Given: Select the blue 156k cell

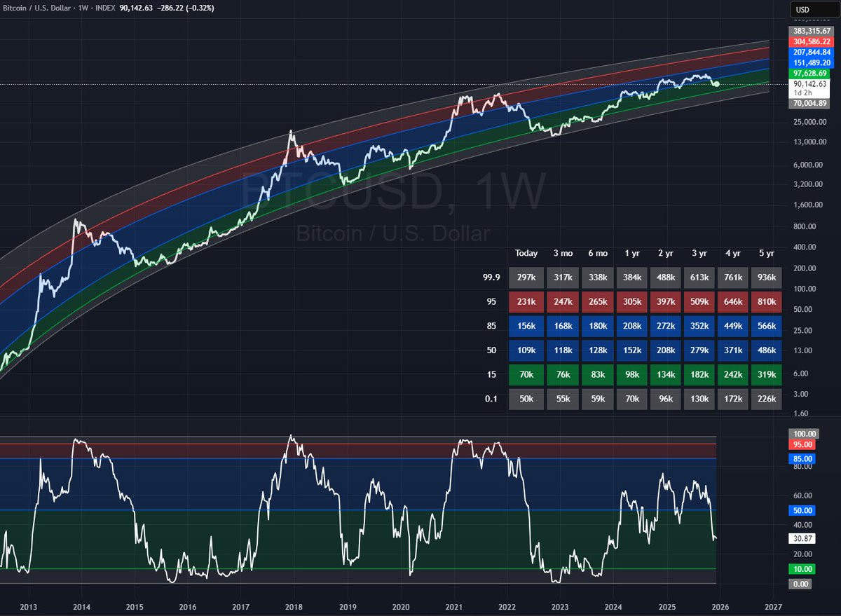Looking at the screenshot, I should point(526,326).
